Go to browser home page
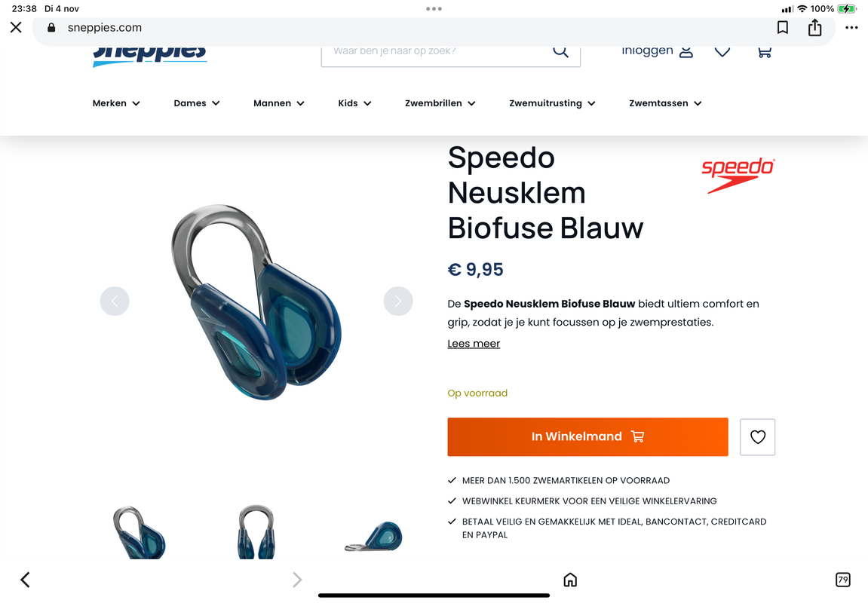The height and width of the screenshot is (603, 868). tap(570, 579)
